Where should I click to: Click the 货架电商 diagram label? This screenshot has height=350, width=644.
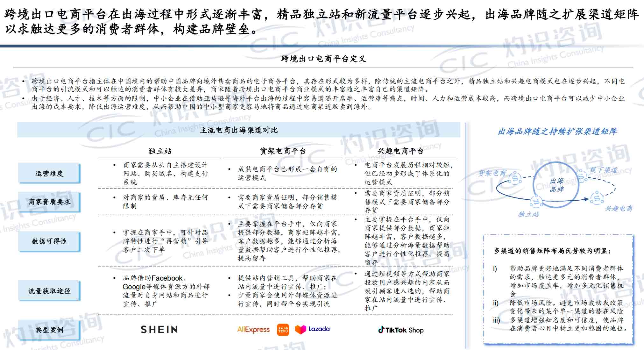492,173
